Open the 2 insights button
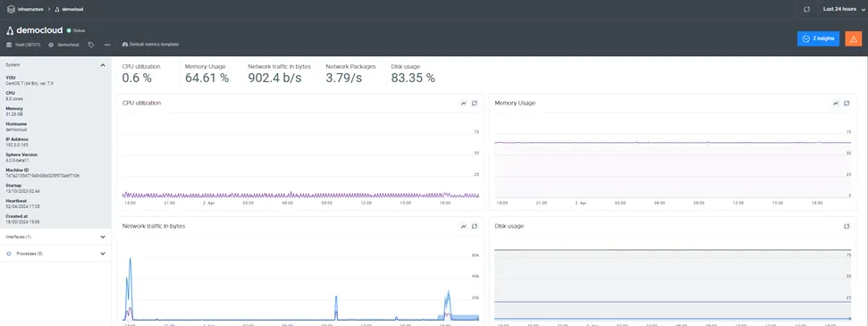 coord(818,38)
